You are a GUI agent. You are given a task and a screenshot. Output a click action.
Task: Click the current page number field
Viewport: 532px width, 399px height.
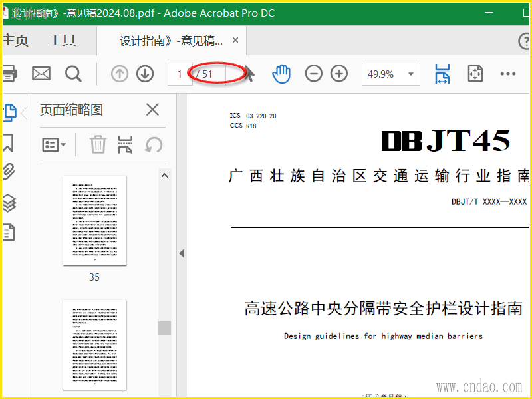coord(180,74)
